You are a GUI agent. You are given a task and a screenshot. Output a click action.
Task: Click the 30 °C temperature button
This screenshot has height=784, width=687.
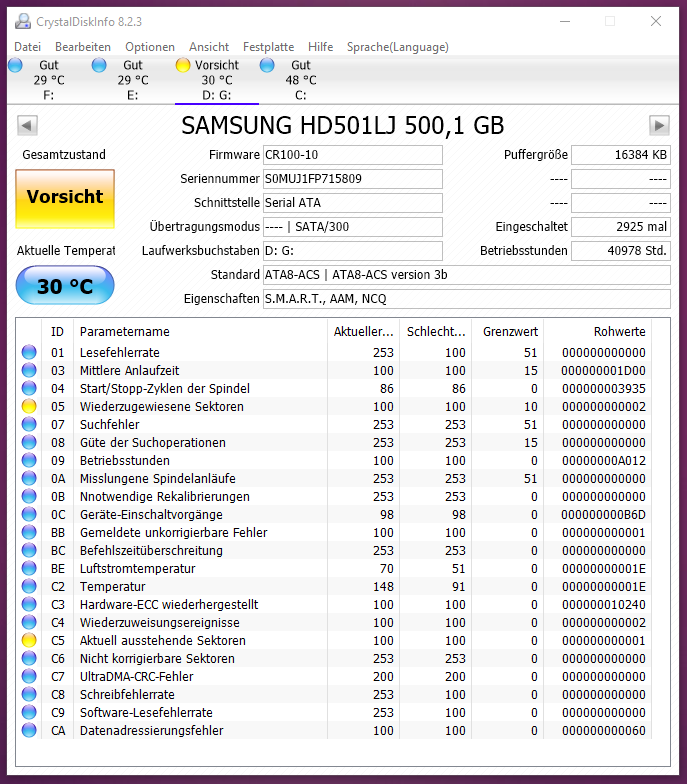[65, 285]
